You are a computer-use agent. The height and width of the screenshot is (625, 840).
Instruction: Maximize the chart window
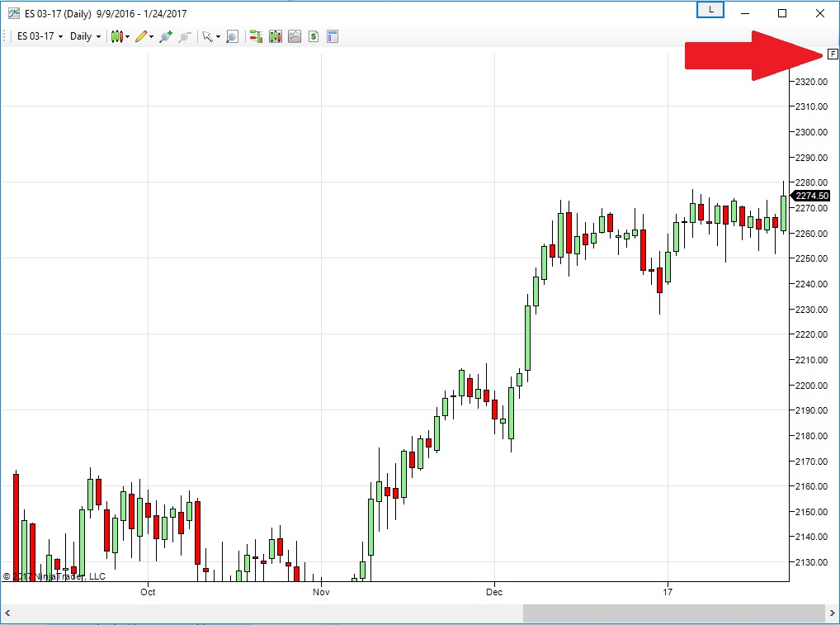(782, 13)
